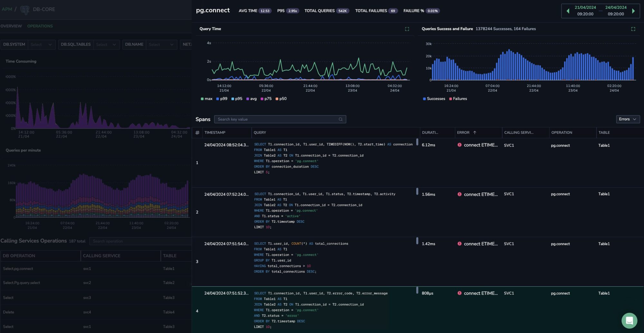
Task: Click Table4 in calling services table
Action: pyautogui.click(x=169, y=312)
